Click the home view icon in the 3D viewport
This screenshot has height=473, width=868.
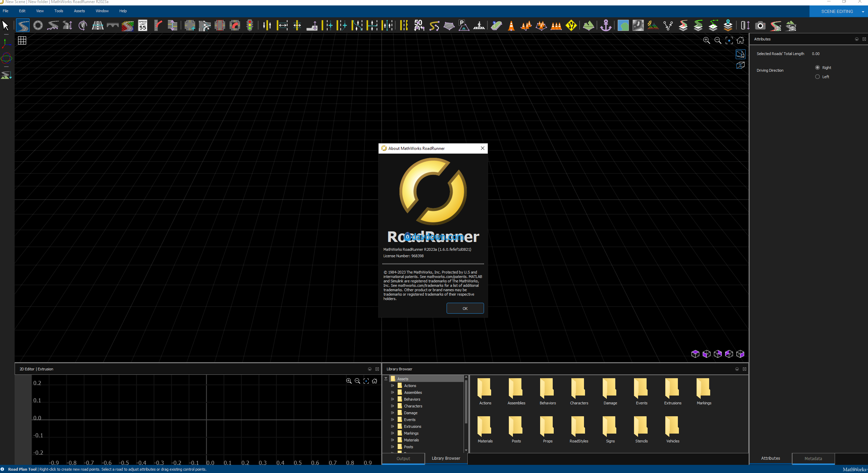(x=740, y=40)
